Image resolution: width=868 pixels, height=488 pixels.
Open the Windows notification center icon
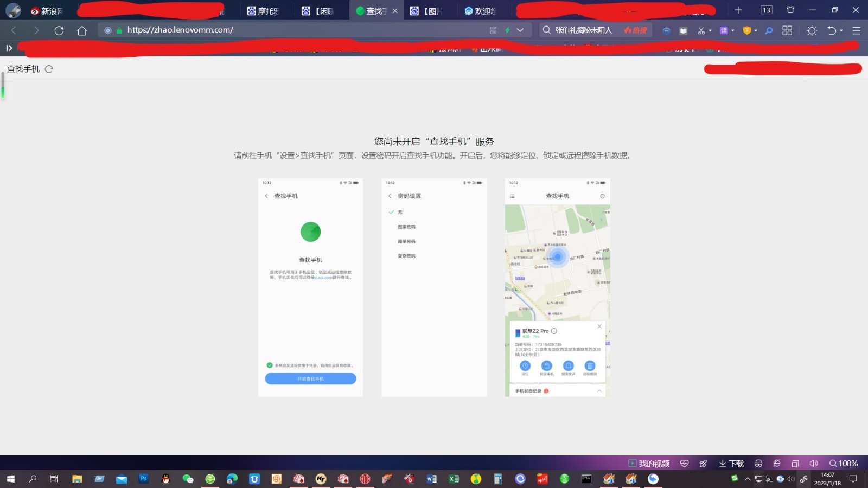[x=853, y=479]
